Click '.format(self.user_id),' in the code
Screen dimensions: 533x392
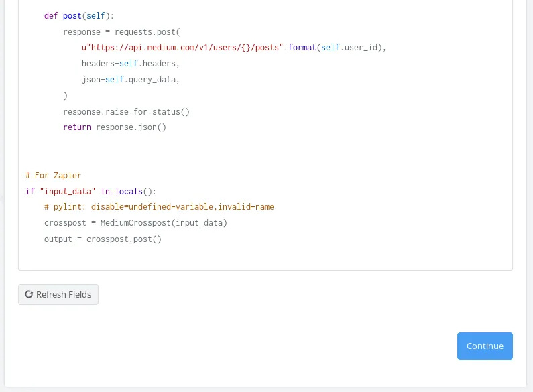pos(335,47)
